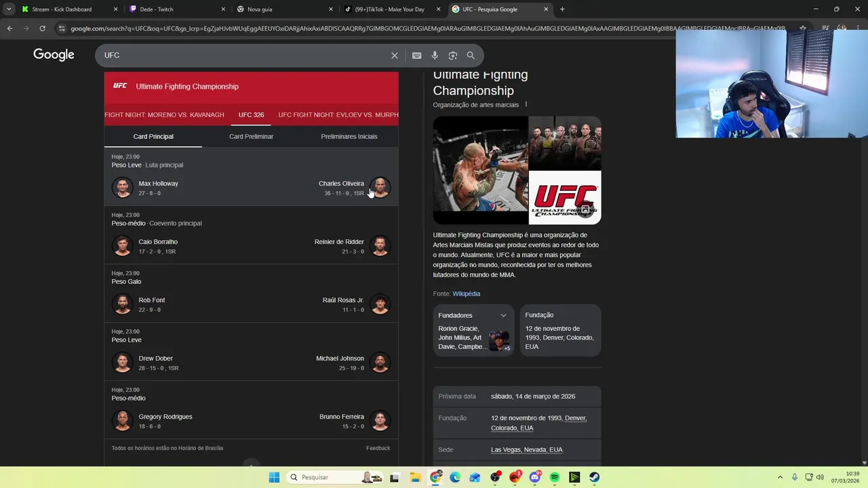Click Caio Borralho fighter avatar

click(x=122, y=246)
